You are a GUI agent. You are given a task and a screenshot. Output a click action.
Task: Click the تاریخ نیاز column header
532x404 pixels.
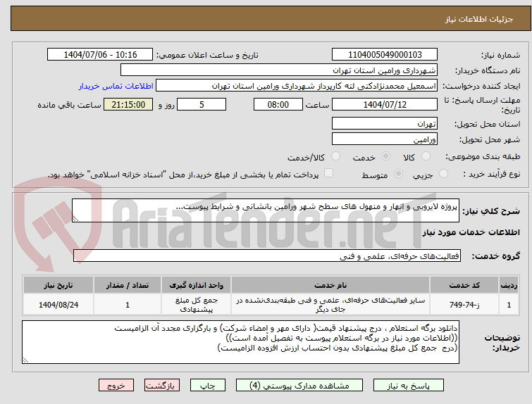58,285
